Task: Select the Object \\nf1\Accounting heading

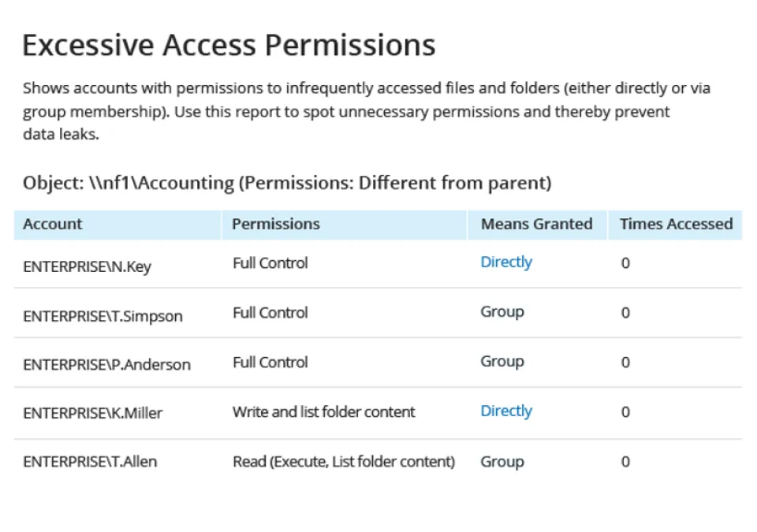Action: point(287,184)
